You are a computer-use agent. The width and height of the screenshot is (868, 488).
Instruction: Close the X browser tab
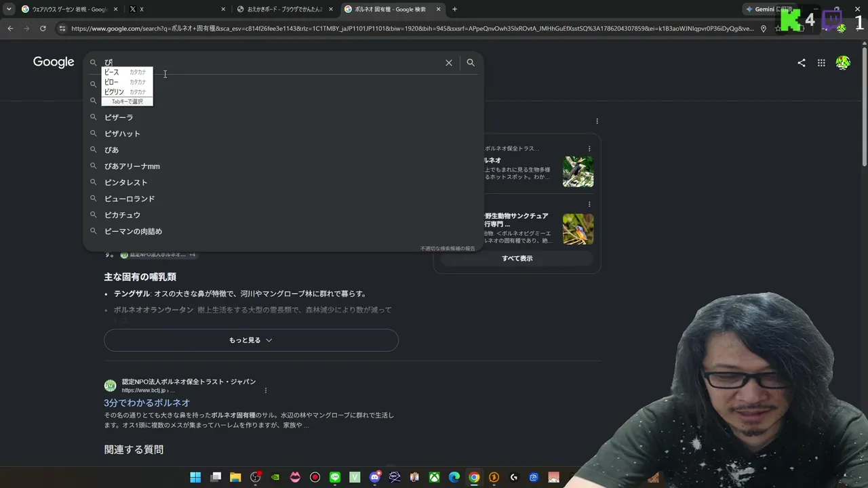tap(223, 9)
